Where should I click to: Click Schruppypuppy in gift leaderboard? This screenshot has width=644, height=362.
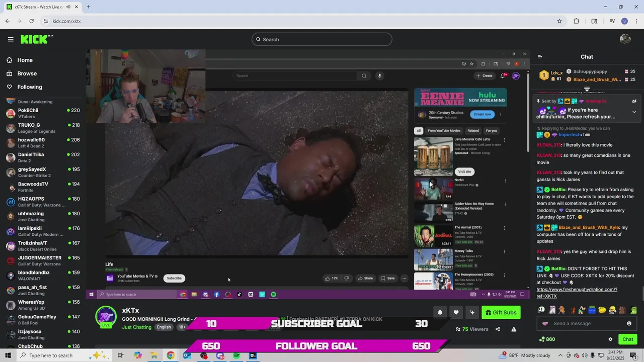pos(590,71)
